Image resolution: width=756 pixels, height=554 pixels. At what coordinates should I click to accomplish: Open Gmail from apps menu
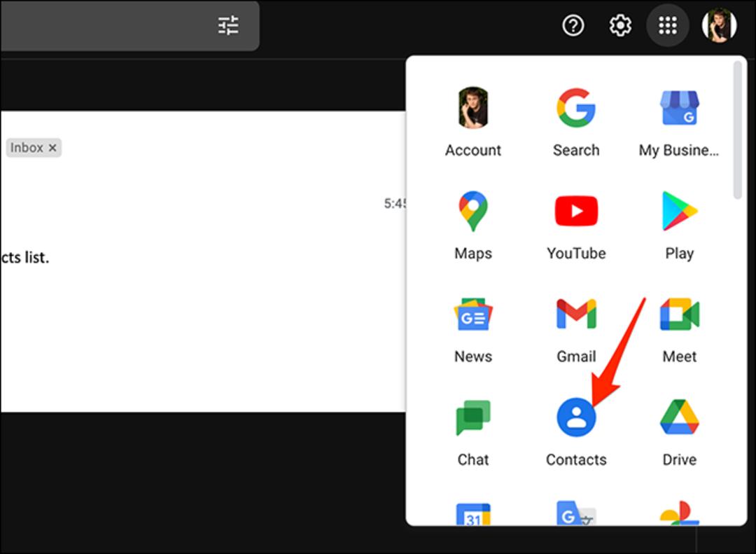[576, 330]
